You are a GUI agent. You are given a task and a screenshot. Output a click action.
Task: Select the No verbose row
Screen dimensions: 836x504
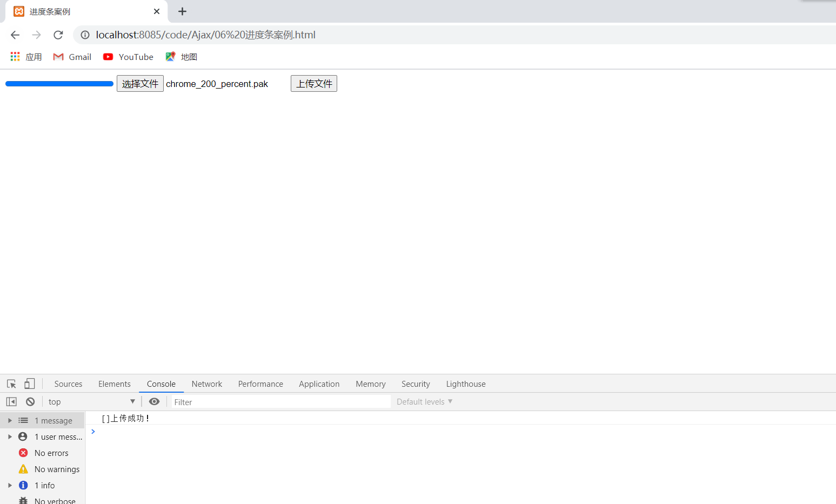[42, 500]
